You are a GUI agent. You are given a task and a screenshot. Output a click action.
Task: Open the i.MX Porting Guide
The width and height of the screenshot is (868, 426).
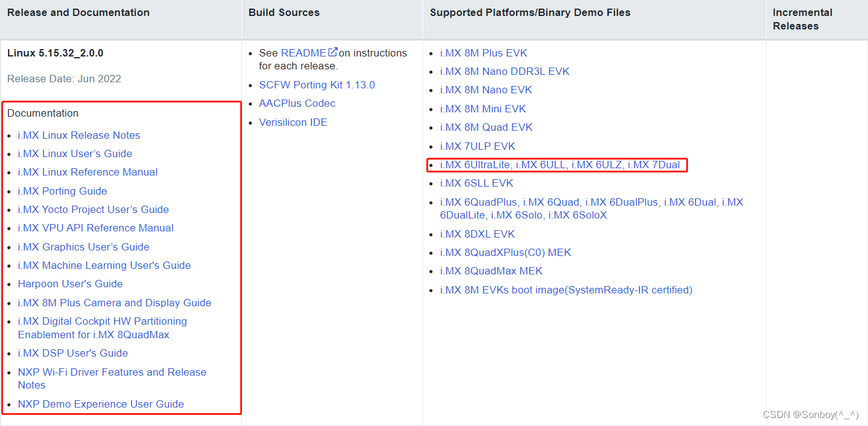(63, 191)
